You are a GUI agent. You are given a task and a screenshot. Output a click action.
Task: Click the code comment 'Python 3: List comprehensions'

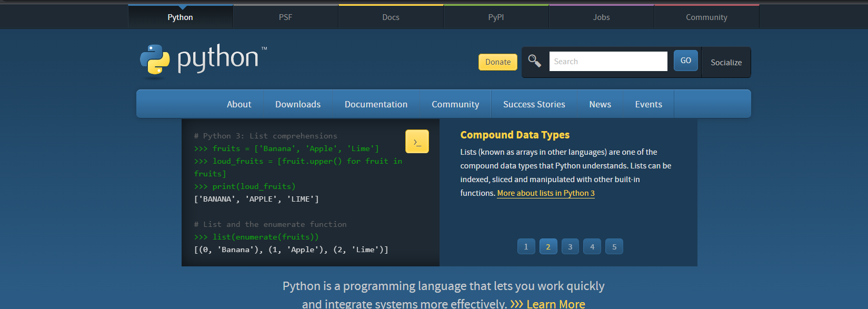click(x=265, y=136)
